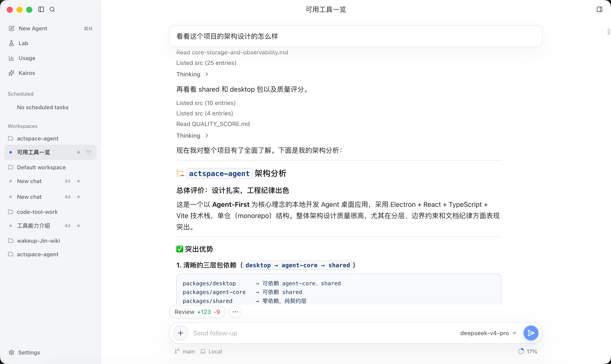Open search with the magnifier icon
This screenshot has height=364, width=611.
[52, 9]
